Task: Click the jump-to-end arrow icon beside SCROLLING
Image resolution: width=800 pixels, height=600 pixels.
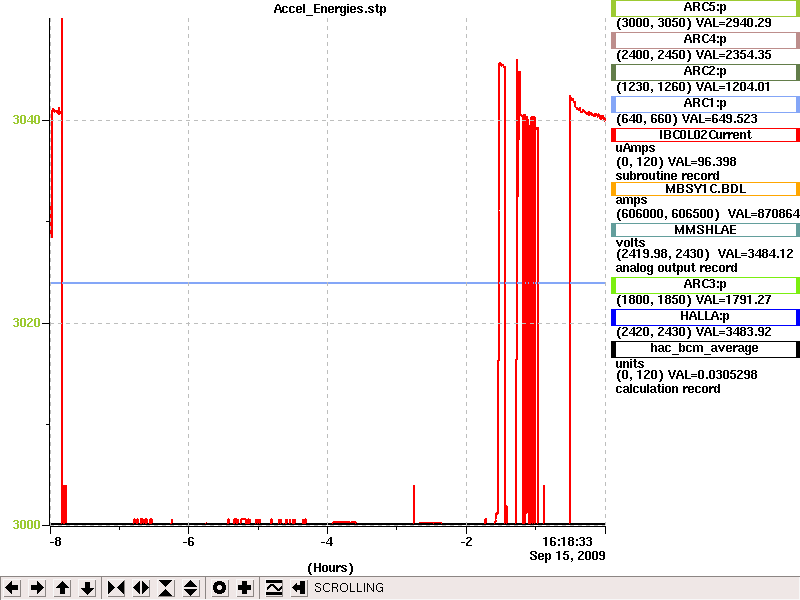Action: click(298, 588)
